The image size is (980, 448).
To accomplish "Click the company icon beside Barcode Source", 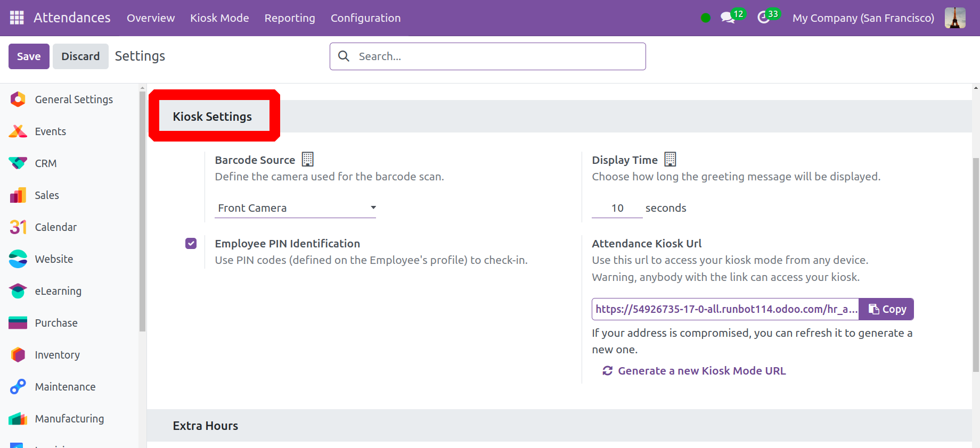I will tap(307, 159).
